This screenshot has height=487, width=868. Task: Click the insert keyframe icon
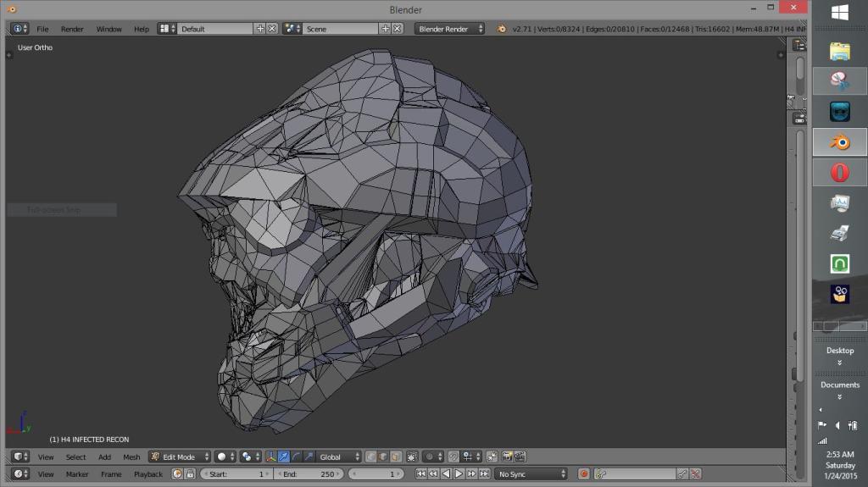click(682, 473)
